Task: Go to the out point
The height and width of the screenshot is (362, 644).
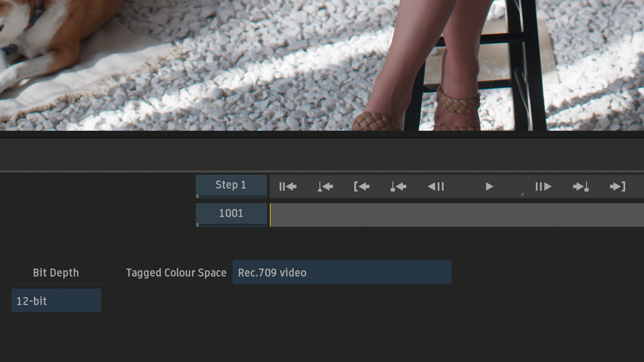Action: click(x=618, y=186)
